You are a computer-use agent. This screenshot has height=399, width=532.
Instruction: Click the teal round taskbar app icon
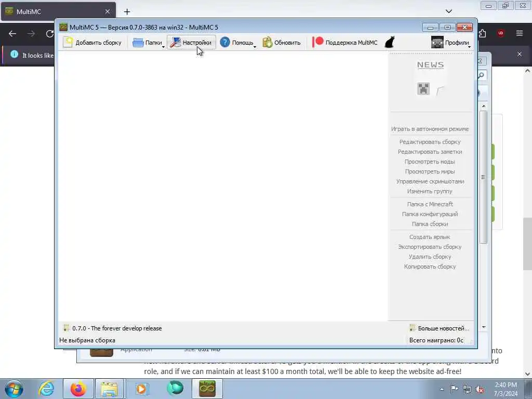(175, 388)
